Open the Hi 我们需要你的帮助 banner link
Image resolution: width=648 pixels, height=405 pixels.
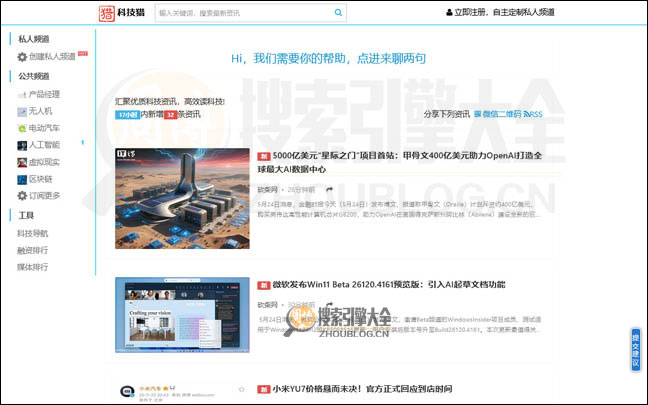(x=329, y=58)
